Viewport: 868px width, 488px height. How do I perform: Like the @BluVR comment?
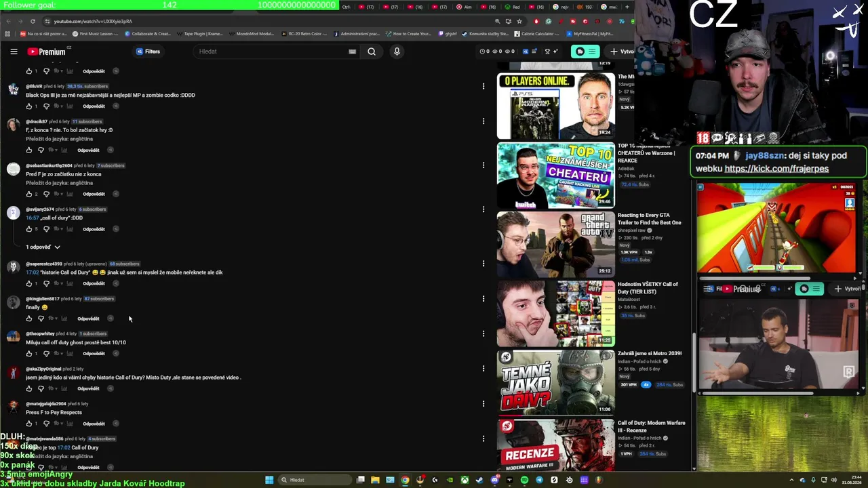pyautogui.click(x=29, y=106)
